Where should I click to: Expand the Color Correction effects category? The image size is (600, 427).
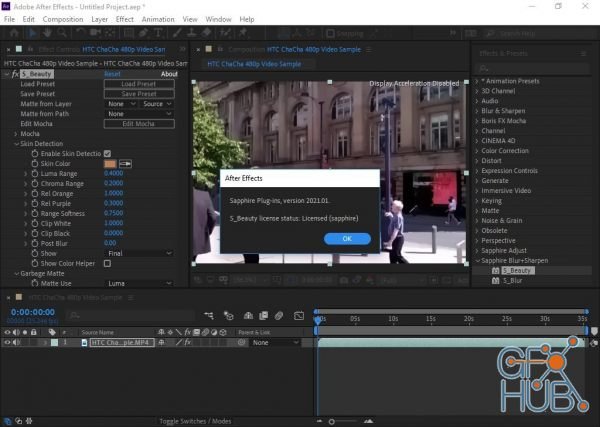477,151
